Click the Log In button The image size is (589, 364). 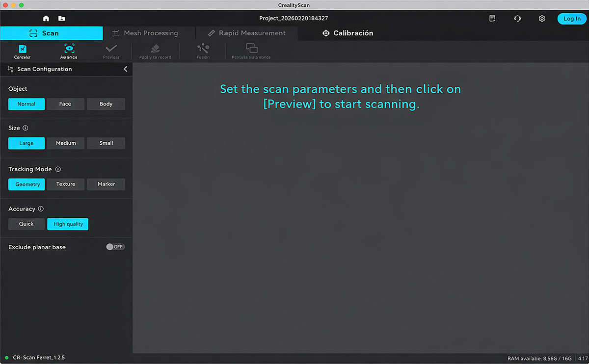point(571,18)
